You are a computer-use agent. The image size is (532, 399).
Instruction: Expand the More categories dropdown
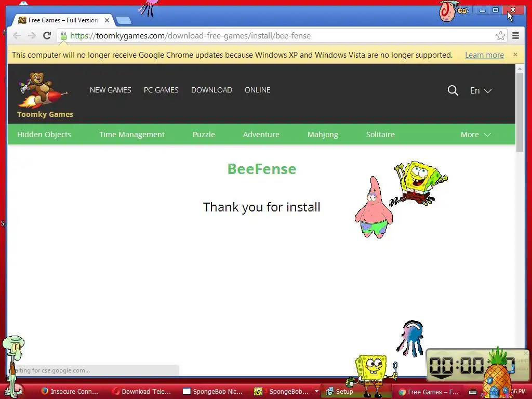click(476, 135)
